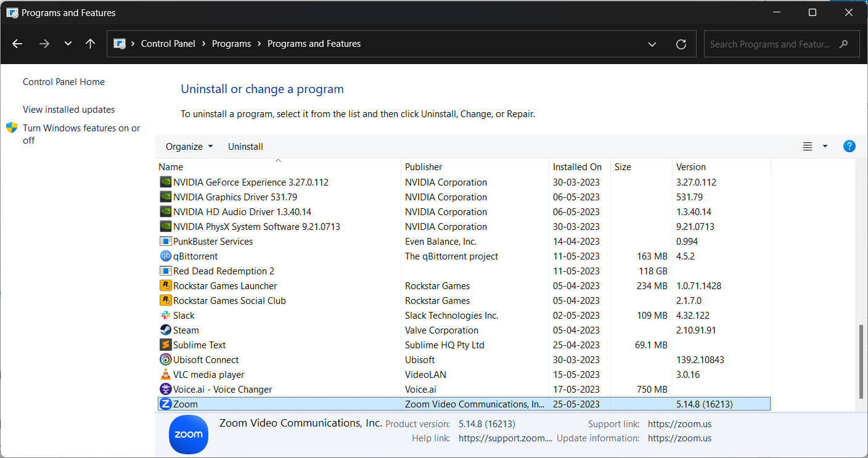Select the qBittorrent row name

click(195, 256)
